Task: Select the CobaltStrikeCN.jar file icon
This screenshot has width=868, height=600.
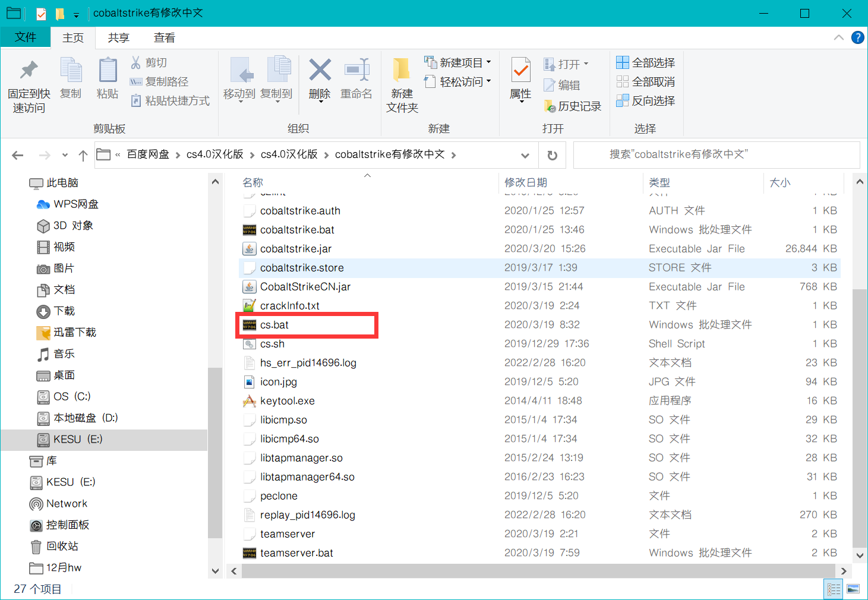Action: point(250,287)
